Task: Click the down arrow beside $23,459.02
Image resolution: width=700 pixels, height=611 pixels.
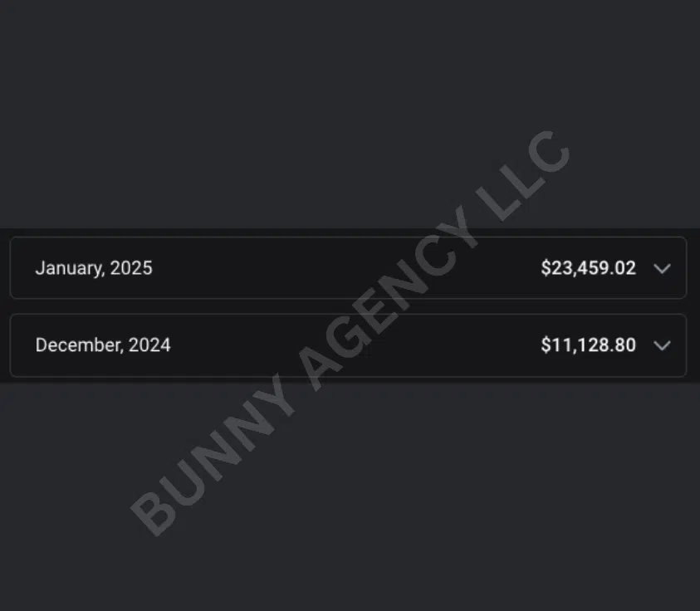Action: point(662,268)
